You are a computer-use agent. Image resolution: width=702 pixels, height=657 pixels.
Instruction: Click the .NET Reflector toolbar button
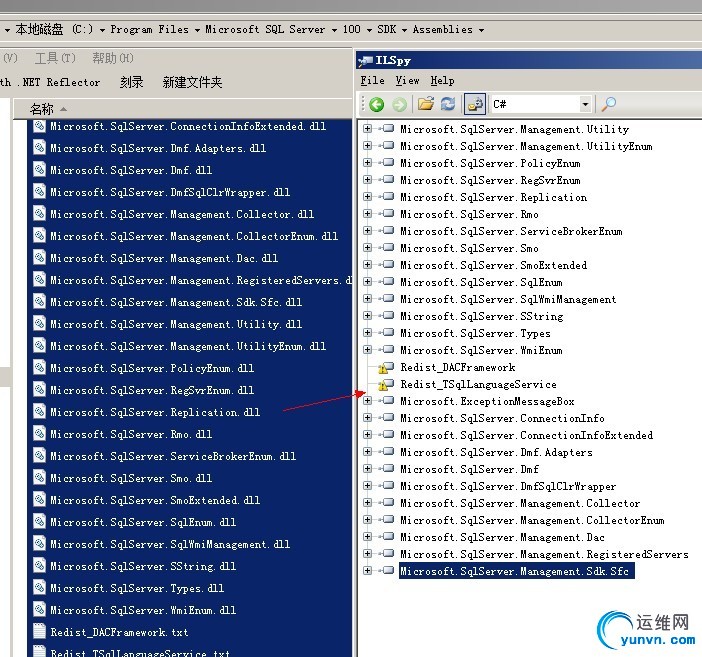click(x=50, y=82)
